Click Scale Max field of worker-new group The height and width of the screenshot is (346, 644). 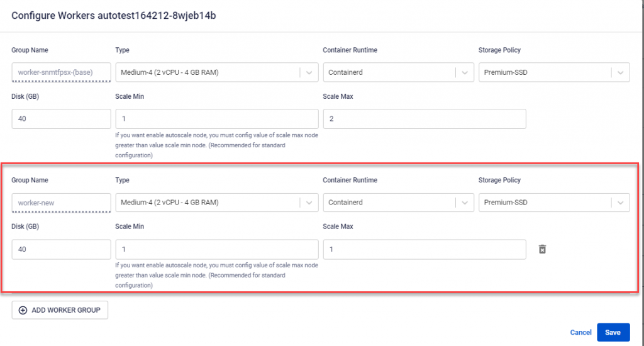424,249
